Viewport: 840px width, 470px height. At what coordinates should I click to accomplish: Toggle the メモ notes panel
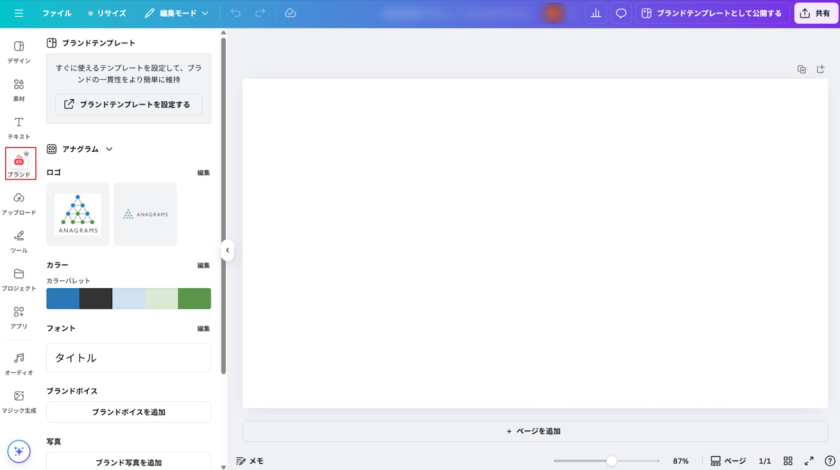click(x=250, y=461)
